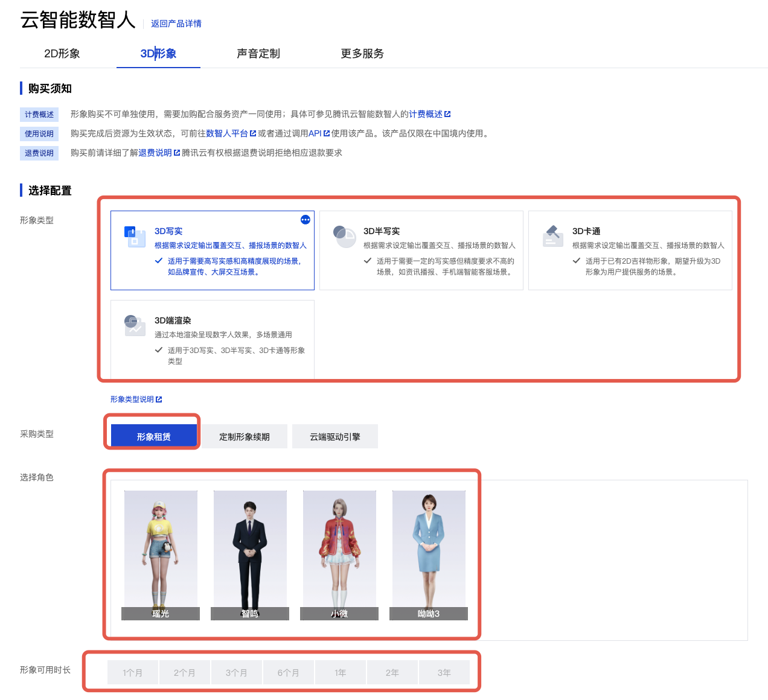Select the 3D端渲染 avatar type card

[213, 339]
